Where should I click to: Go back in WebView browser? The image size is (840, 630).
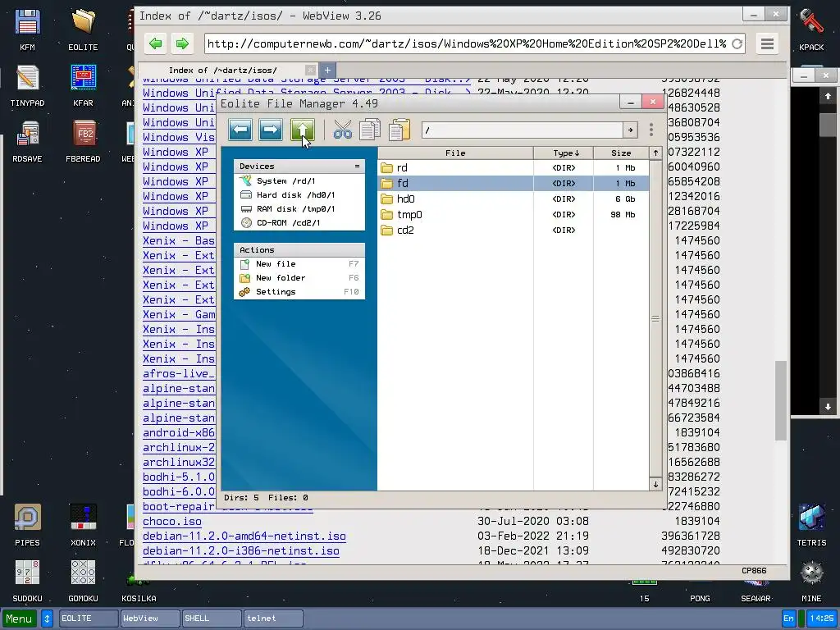pyautogui.click(x=156, y=43)
